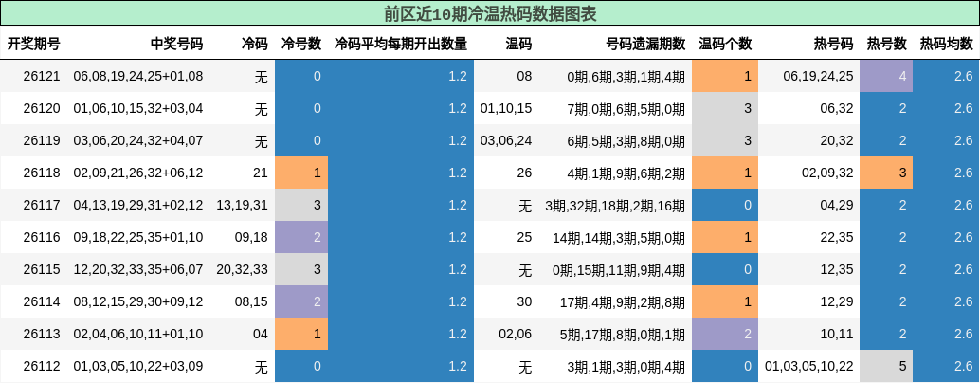Click warm count 2 in row 26113

point(725,334)
